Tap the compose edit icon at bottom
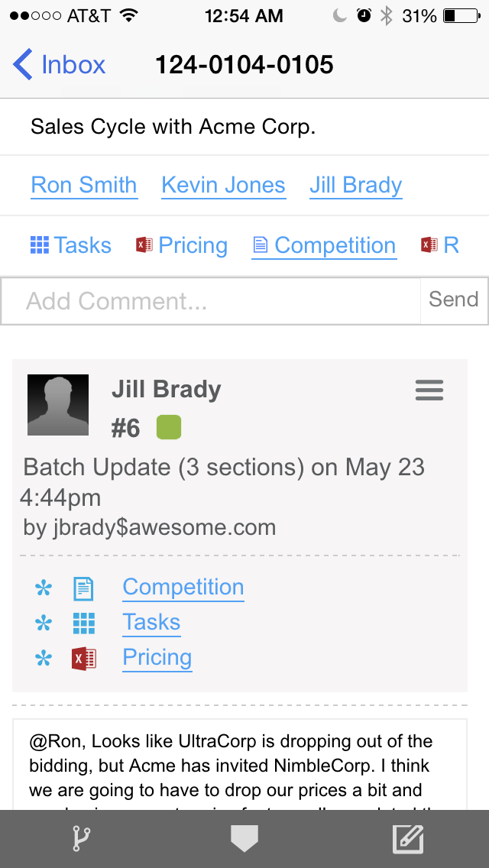 [x=407, y=839]
